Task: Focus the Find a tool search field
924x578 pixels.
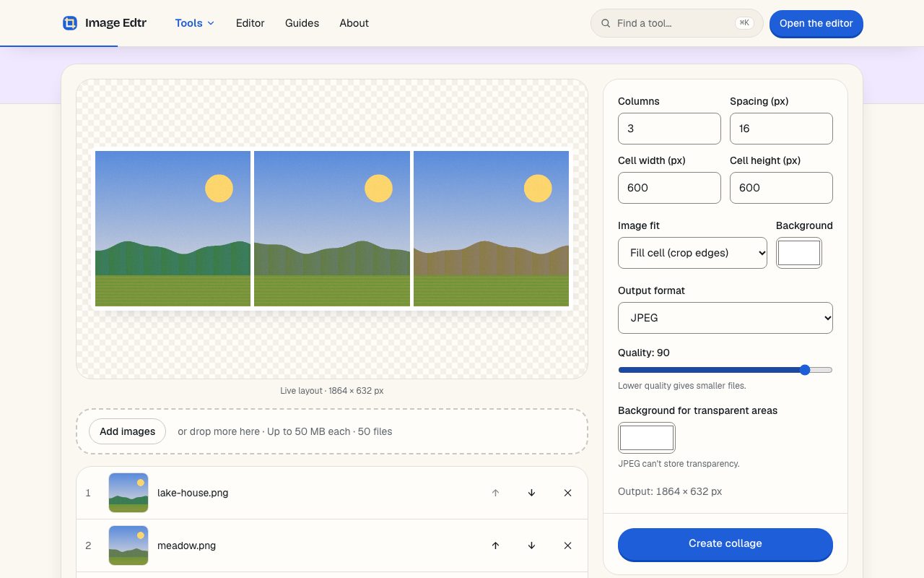Action: point(677,23)
